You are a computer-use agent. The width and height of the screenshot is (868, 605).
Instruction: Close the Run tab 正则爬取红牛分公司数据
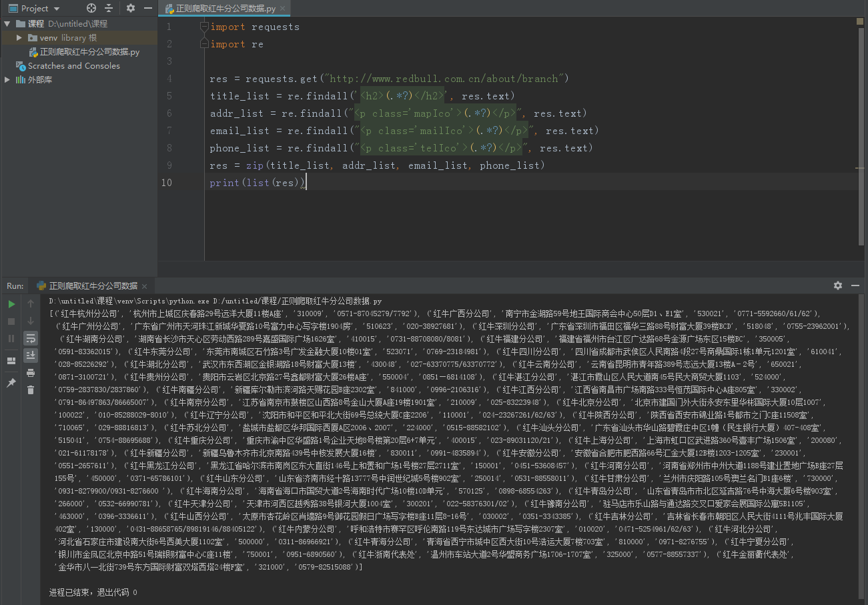pos(146,286)
